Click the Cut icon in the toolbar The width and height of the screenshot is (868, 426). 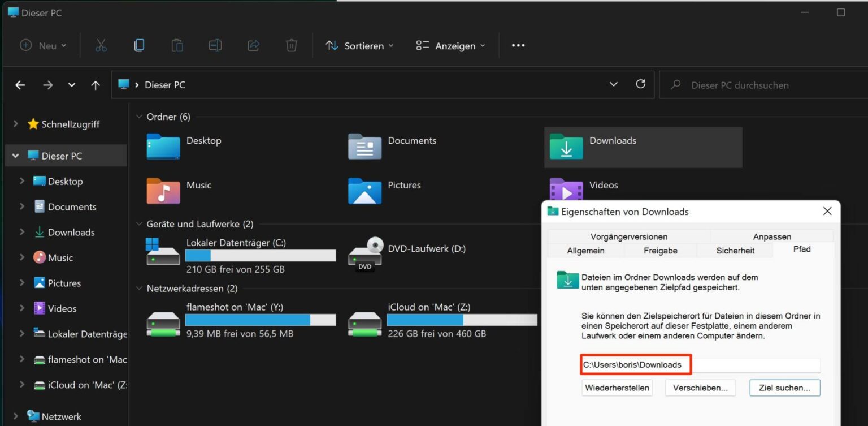tap(101, 45)
